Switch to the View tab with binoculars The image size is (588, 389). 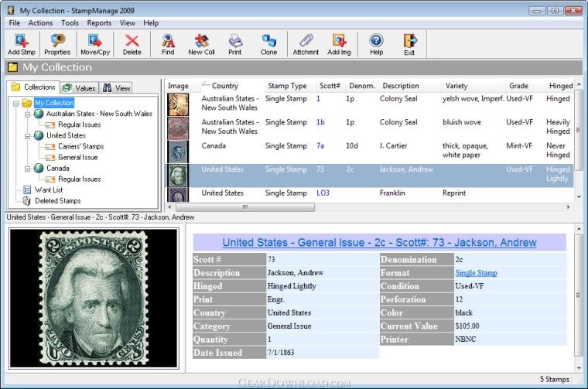click(x=117, y=88)
